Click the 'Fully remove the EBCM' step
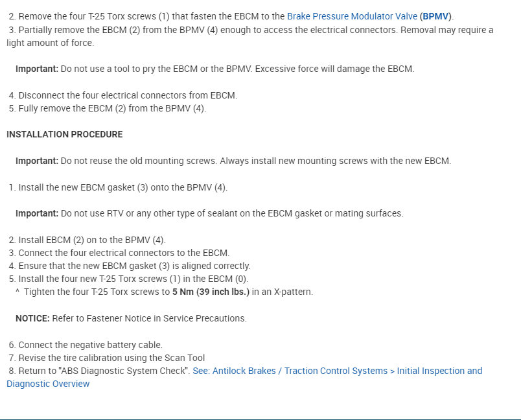Image resolution: width=521 pixels, height=420 pixels. click(111, 108)
